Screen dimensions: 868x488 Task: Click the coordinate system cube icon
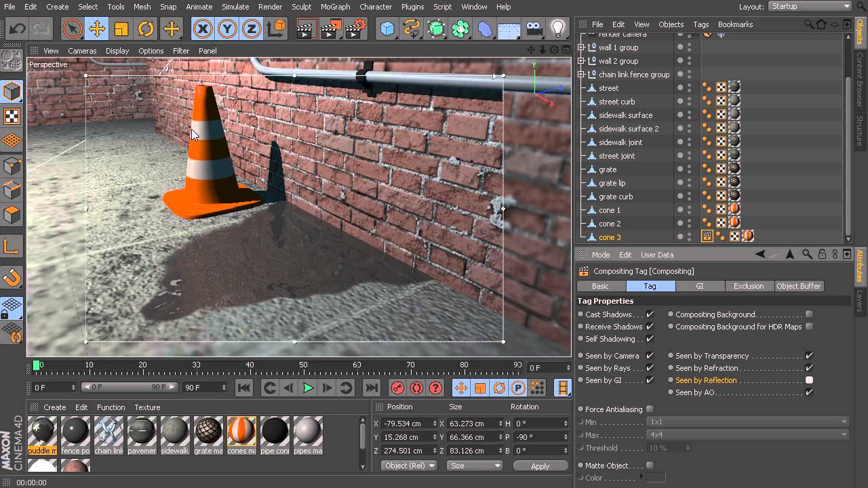coord(276,29)
